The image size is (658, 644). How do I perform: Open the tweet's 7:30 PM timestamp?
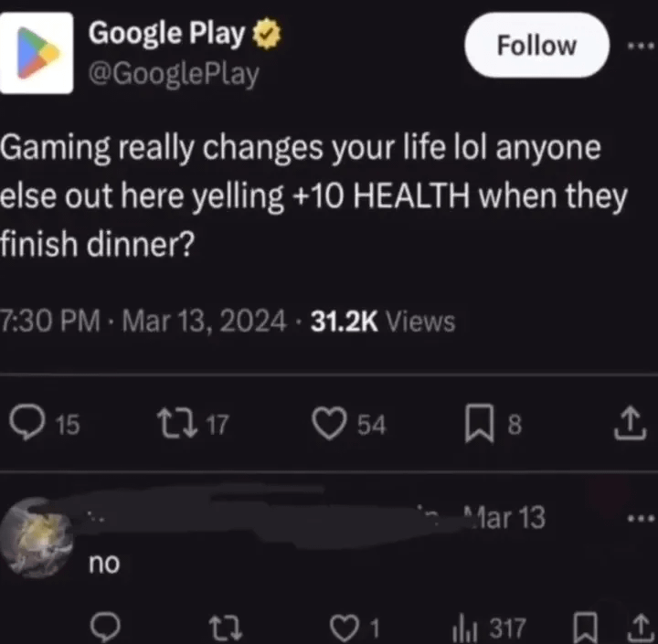coord(50,322)
